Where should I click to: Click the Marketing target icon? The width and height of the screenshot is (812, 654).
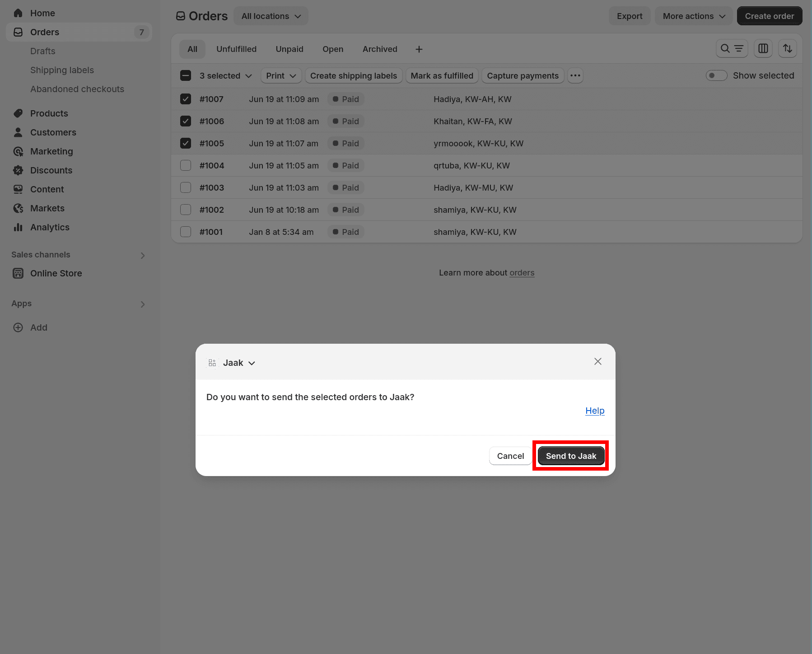(x=18, y=151)
